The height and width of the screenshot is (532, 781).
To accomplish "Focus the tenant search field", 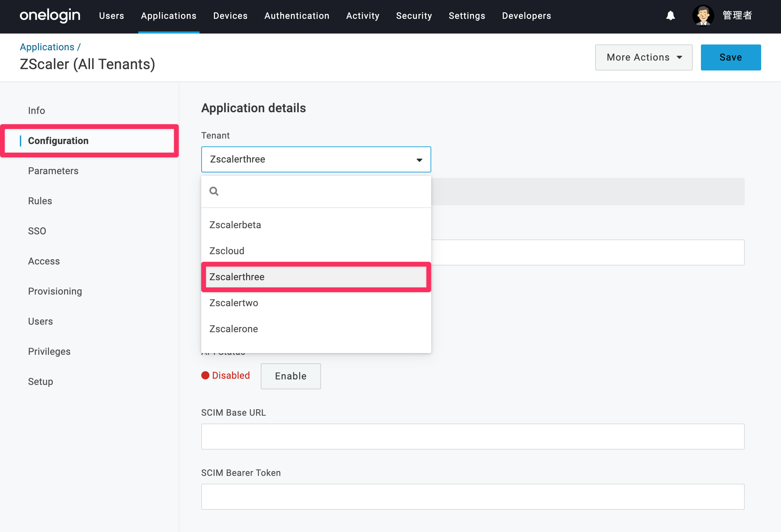I will pos(316,191).
